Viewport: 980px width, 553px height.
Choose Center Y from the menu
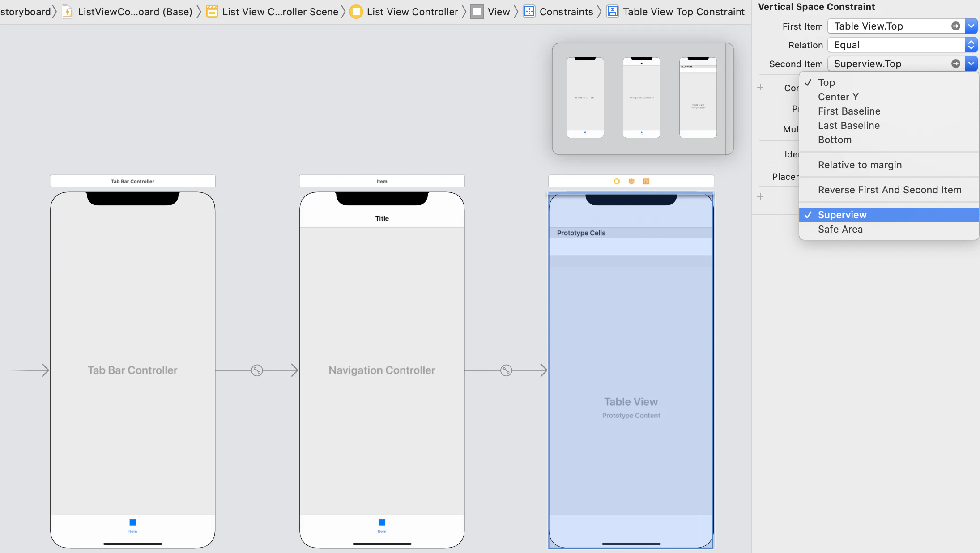[x=838, y=97]
